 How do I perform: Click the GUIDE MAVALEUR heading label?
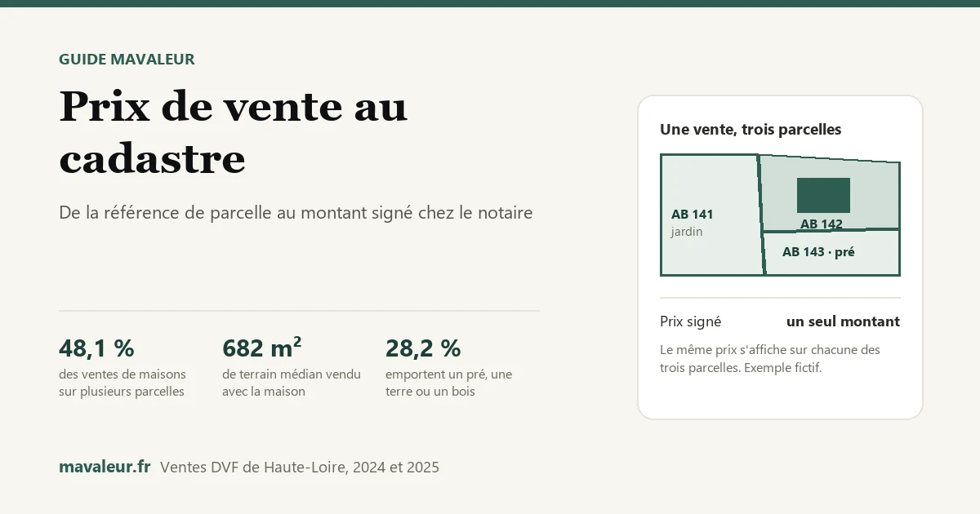[x=127, y=59]
